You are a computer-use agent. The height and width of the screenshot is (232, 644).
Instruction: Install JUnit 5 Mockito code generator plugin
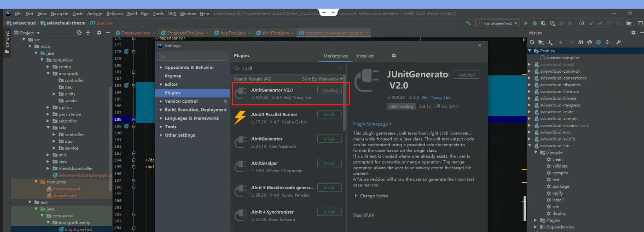329,188
